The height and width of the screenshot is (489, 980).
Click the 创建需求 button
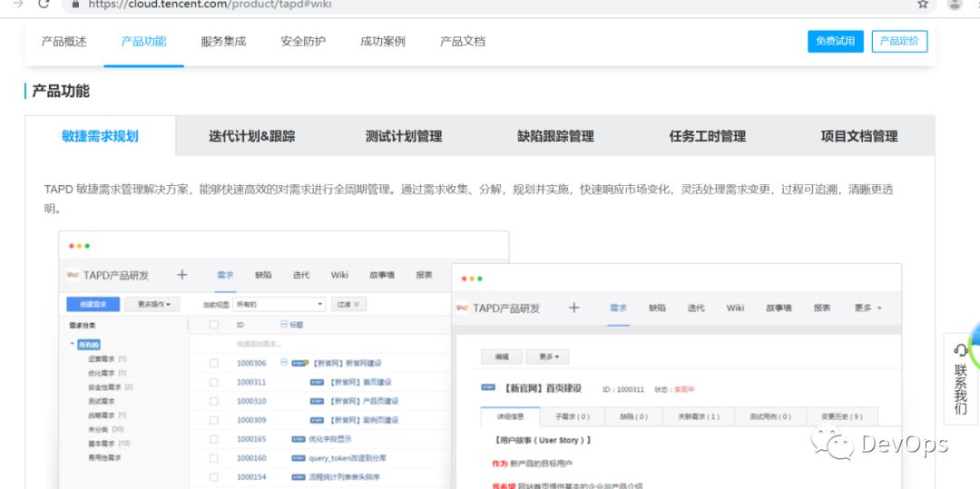coord(93,304)
